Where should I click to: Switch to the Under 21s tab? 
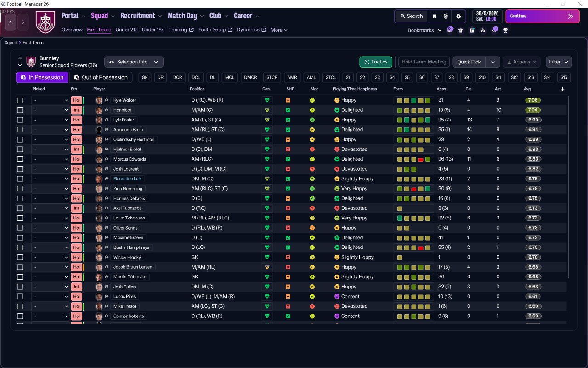pos(126,30)
